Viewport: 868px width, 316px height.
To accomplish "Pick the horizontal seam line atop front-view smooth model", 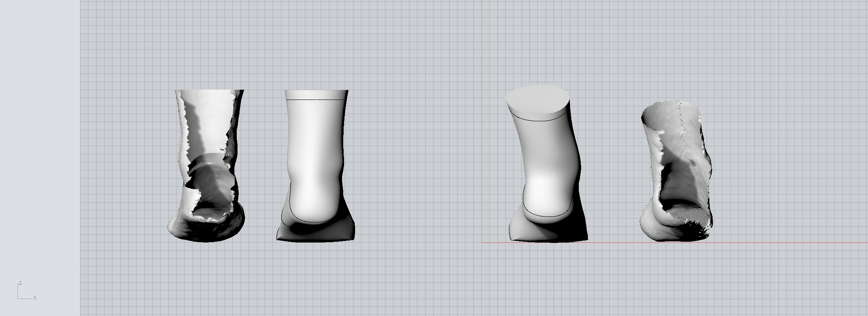I will [316, 100].
